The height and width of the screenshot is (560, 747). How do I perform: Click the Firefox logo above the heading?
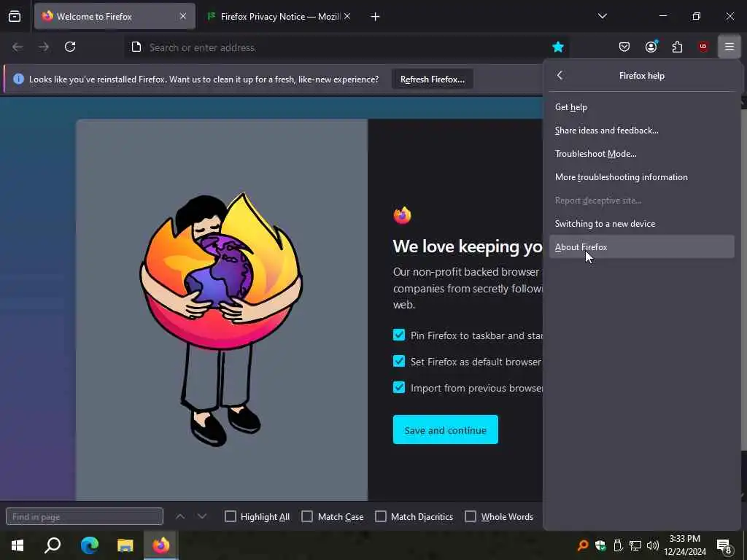[x=402, y=215]
